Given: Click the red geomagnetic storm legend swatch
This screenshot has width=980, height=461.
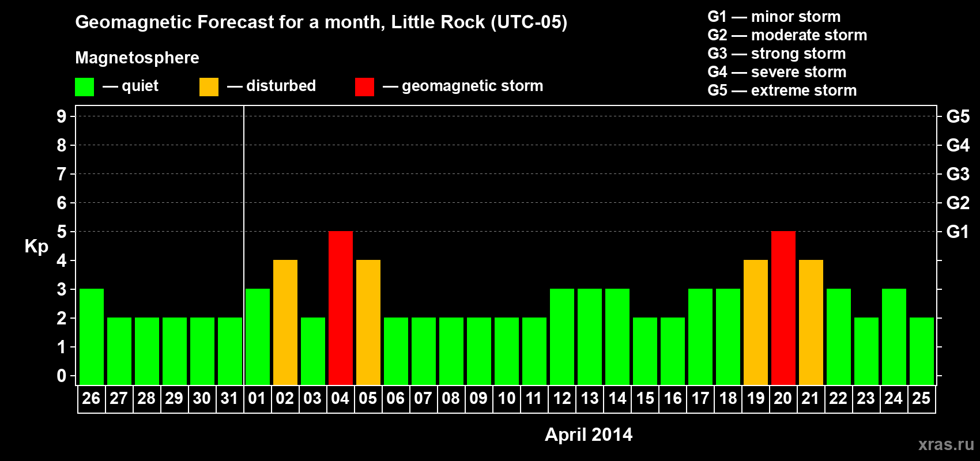Looking at the screenshot, I should (x=365, y=87).
